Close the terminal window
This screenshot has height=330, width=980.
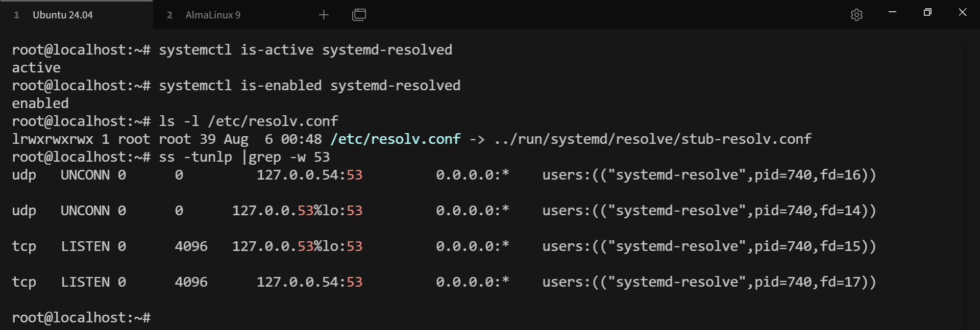(x=963, y=12)
